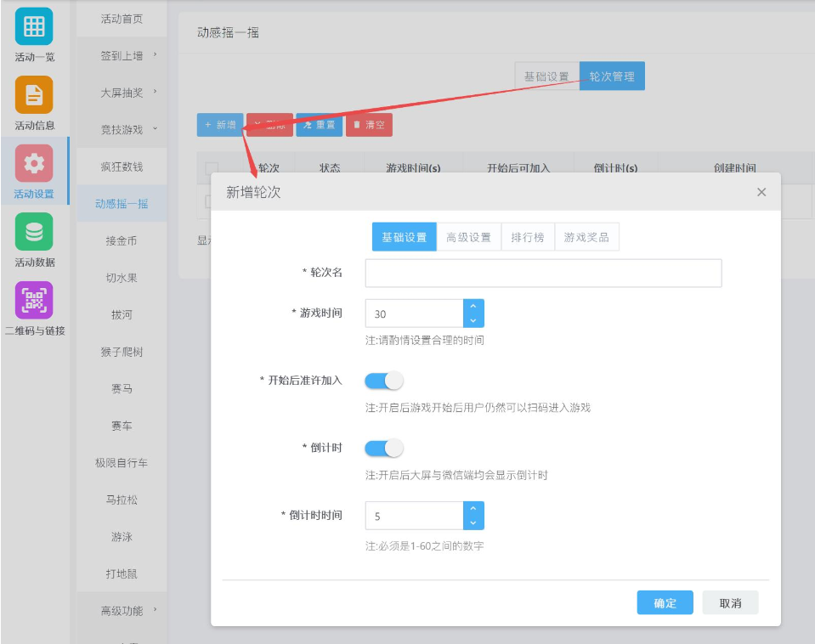
Task: Open 马拉松 game settings
Action: click(122, 500)
